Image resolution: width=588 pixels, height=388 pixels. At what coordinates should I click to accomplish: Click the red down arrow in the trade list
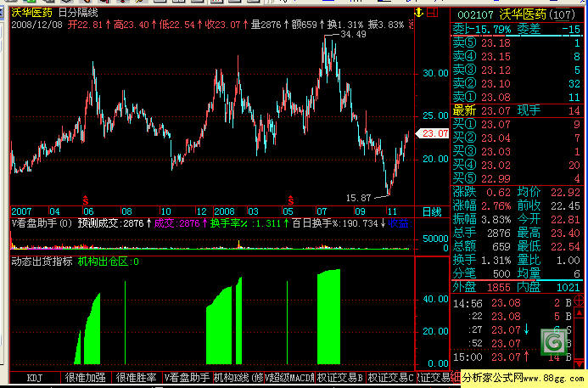(x=579, y=363)
